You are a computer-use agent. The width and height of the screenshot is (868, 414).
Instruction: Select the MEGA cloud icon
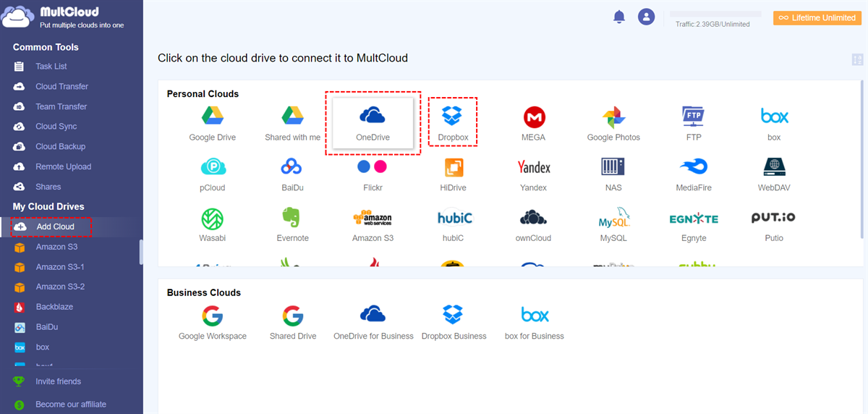point(534,117)
